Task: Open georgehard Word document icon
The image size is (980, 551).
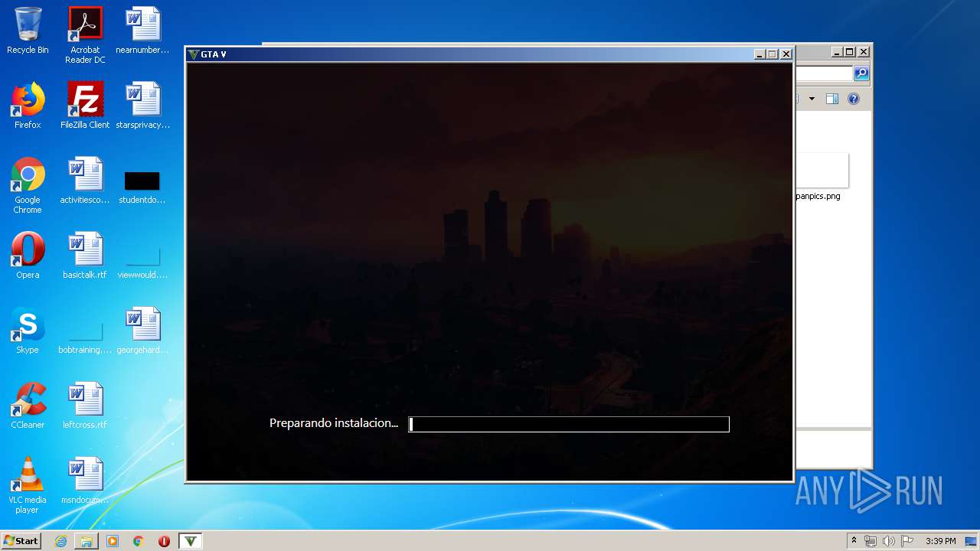Action: pos(142,331)
